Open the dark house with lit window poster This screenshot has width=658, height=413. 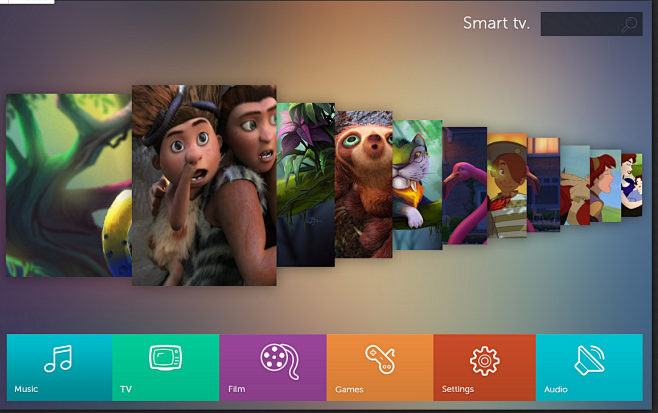543,185
